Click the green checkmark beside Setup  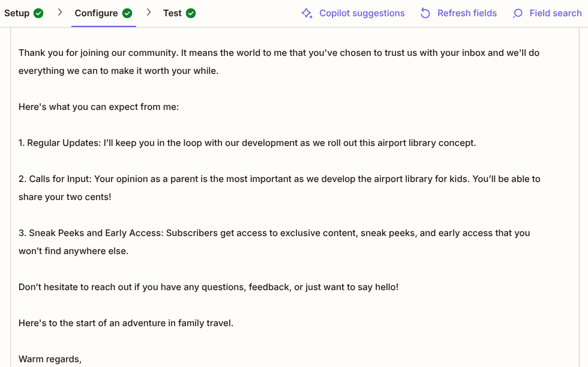(38, 13)
